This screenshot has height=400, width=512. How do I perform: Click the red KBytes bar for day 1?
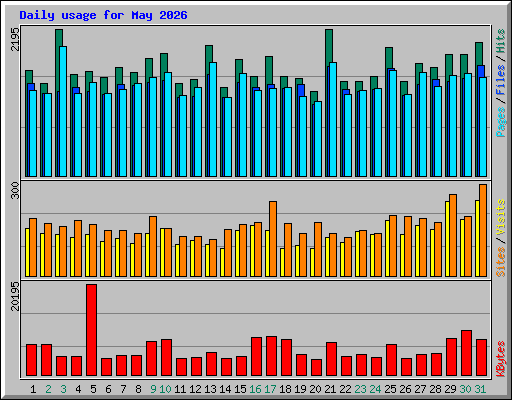[x=32, y=360]
